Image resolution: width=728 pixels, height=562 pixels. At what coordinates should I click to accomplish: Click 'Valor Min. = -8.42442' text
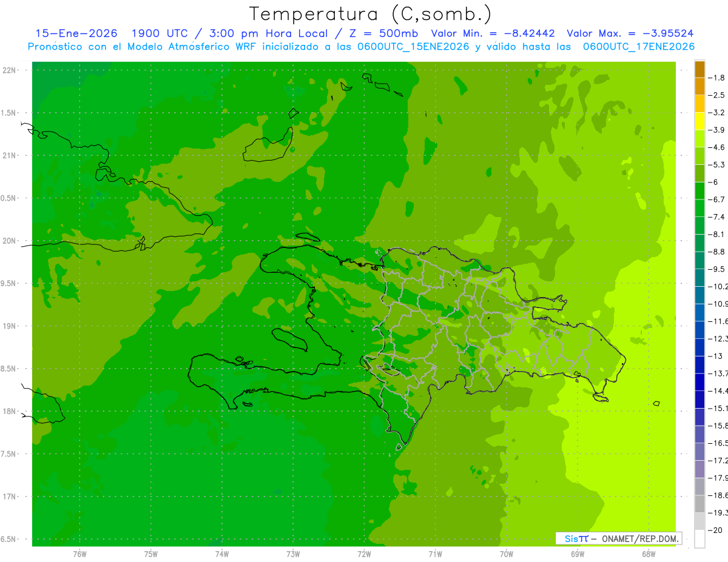(x=492, y=33)
